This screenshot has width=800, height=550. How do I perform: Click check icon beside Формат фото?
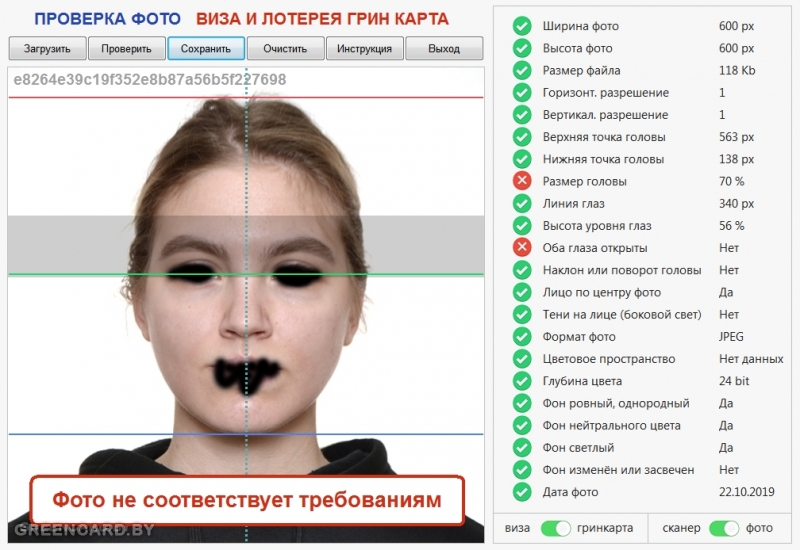pos(522,336)
